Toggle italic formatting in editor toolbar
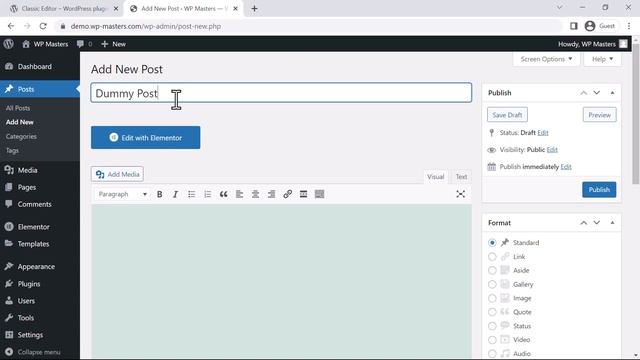Viewport: 640px width, 360px height. pos(176,194)
